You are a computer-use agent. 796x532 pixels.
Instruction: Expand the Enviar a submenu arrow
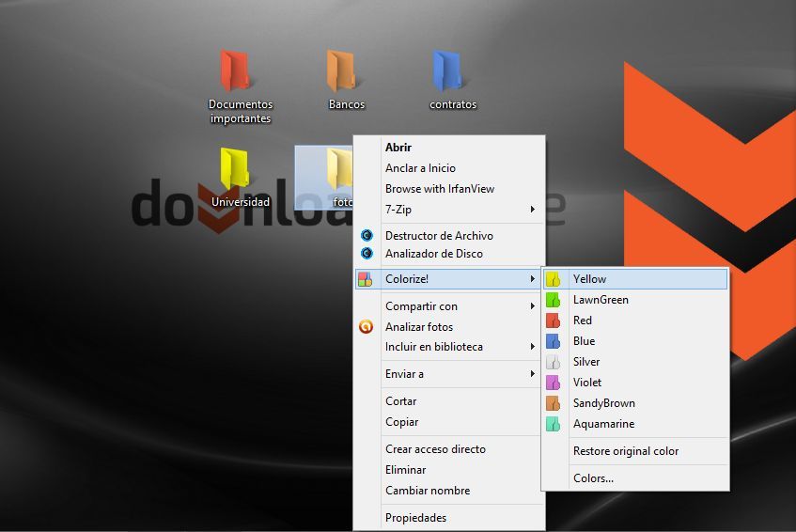click(532, 374)
